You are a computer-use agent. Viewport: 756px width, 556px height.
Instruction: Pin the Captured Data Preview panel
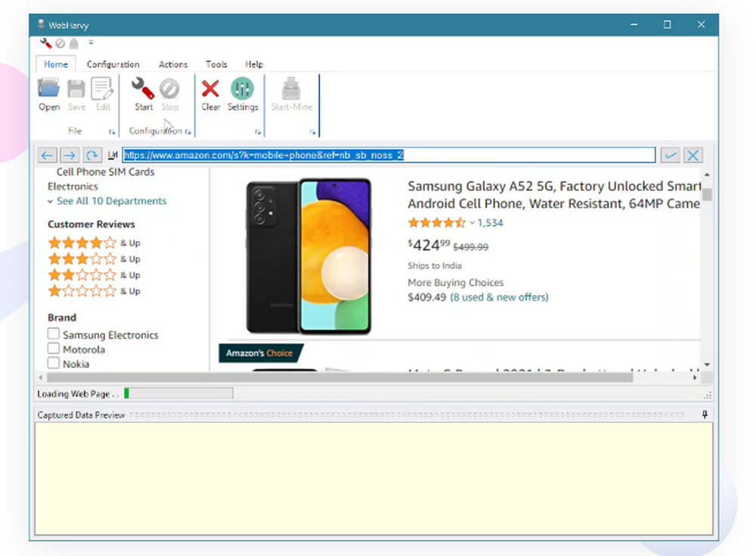pyautogui.click(x=705, y=414)
